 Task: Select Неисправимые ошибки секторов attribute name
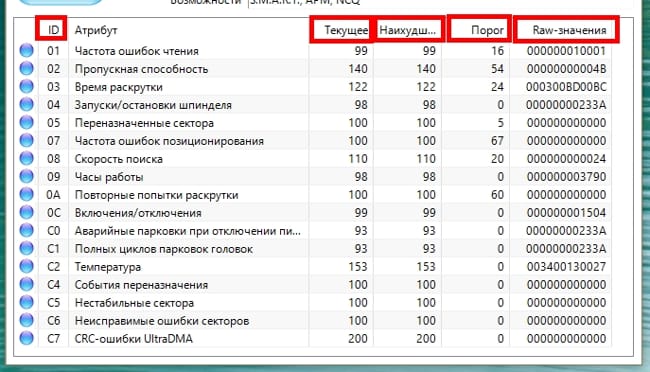[162, 321]
